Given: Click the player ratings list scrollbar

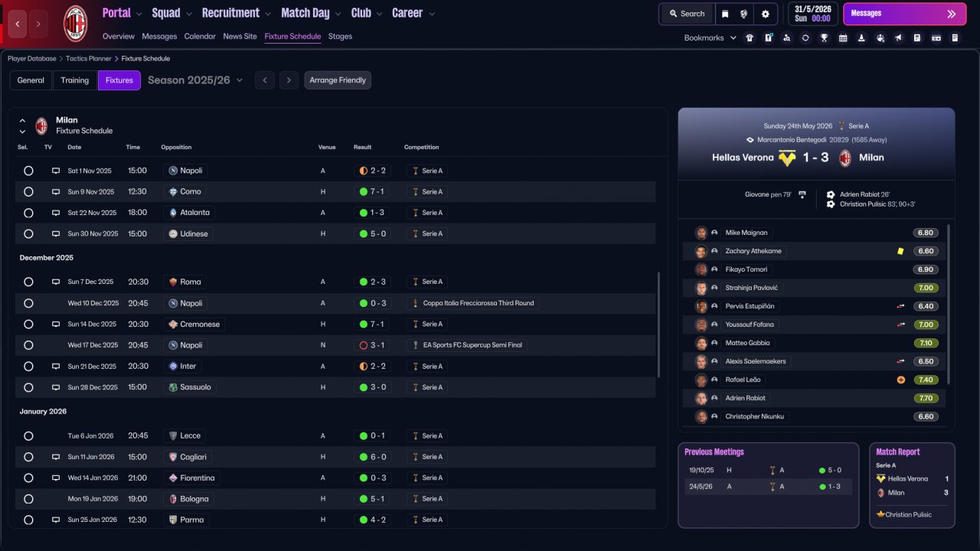Looking at the screenshot, I should pos(949,304).
